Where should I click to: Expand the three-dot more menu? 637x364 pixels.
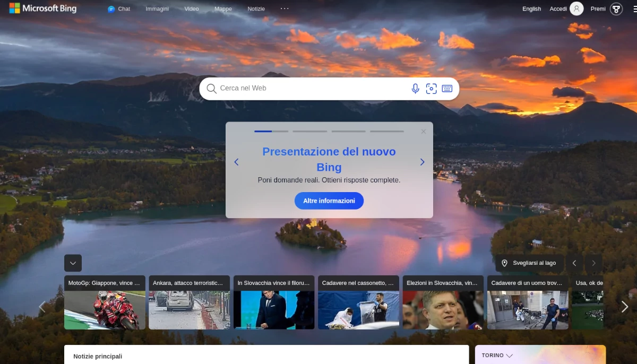[285, 8]
